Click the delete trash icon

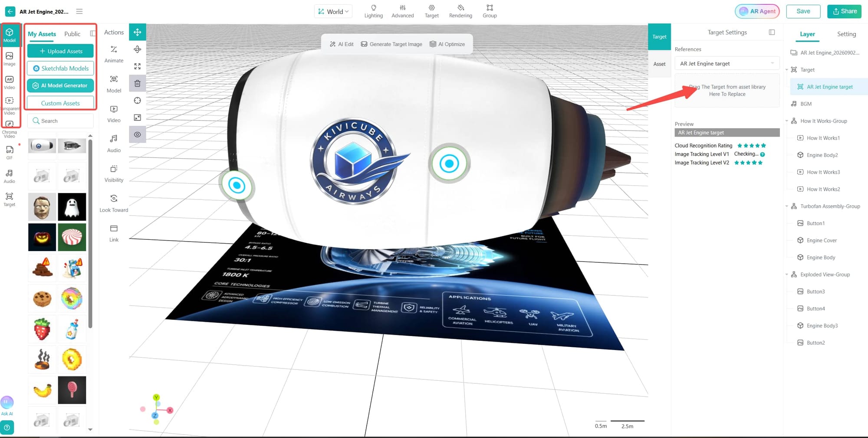pyautogui.click(x=138, y=83)
